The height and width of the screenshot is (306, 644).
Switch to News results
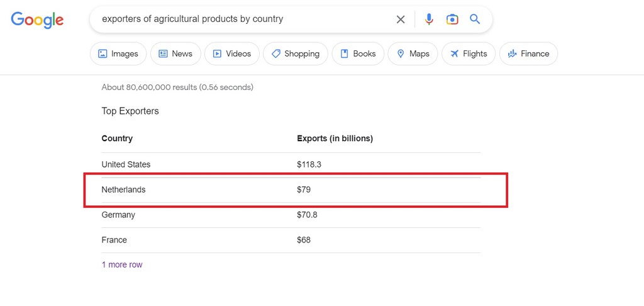pos(175,54)
